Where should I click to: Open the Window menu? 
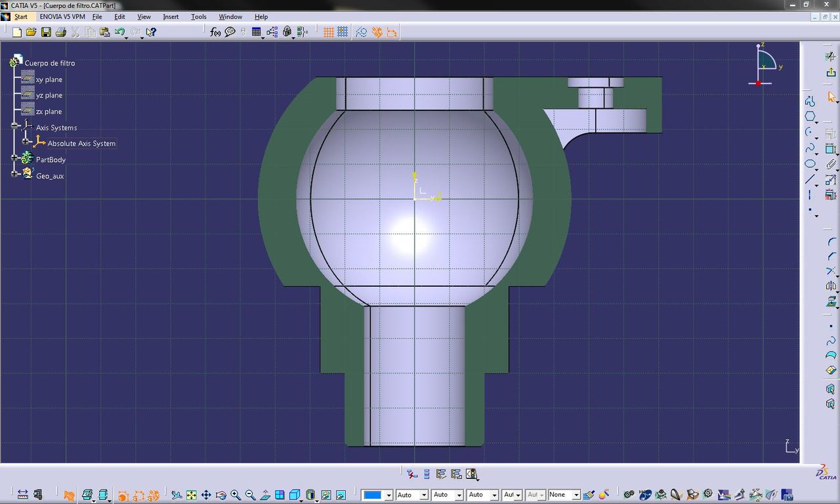[x=230, y=16]
